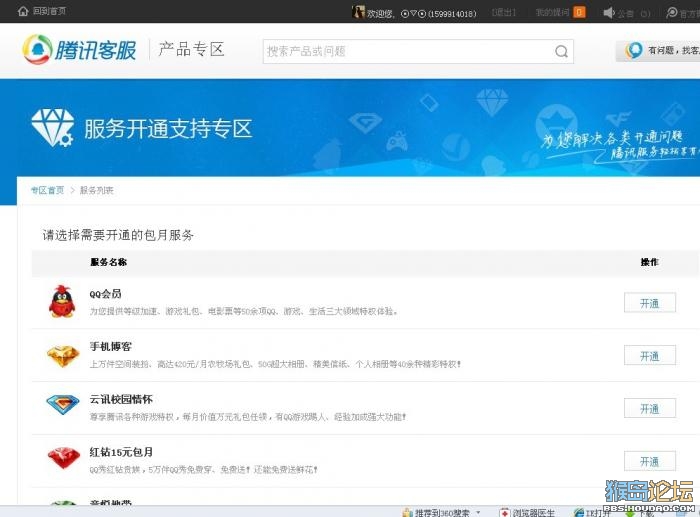Viewport: 700px width, 517px height.
Task: Click 手机博客 service name
Action: (111, 346)
